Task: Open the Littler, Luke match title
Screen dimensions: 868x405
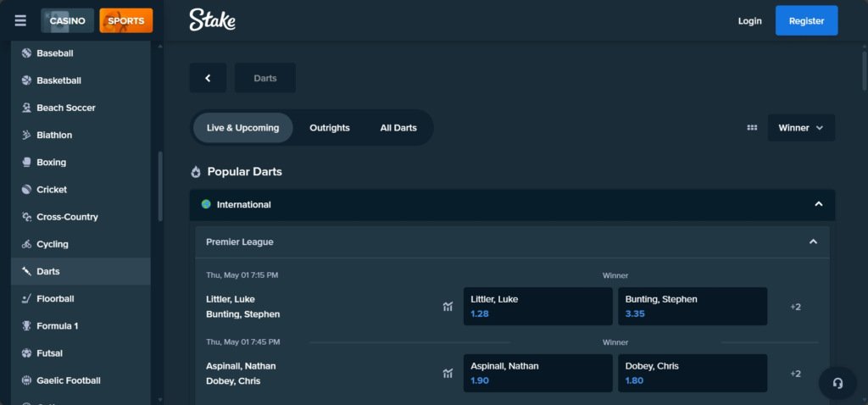Action: [231, 299]
